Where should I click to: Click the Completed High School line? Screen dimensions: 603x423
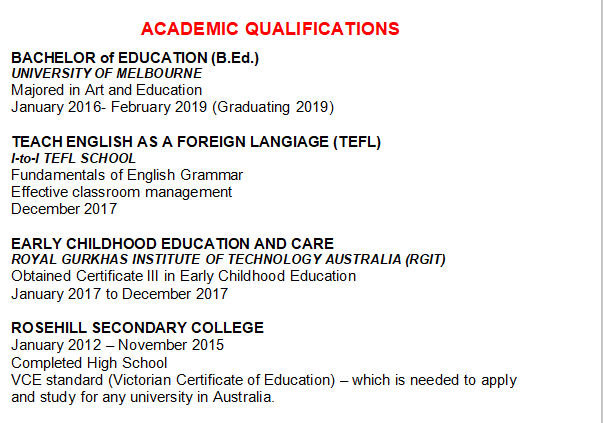89,362
